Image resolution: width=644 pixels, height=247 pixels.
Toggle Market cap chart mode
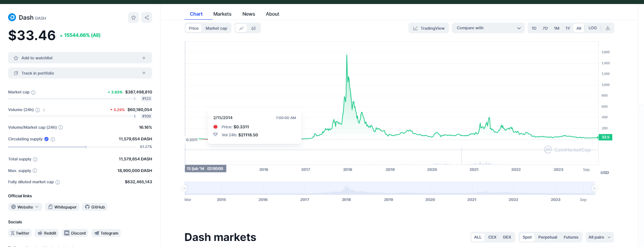[x=216, y=28]
